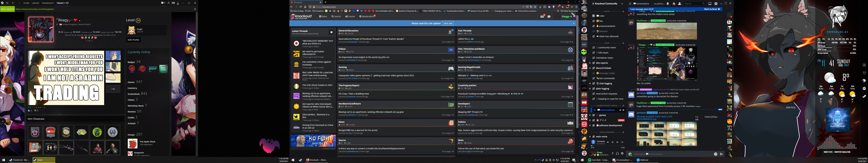Viewport: 868px width, 163px height.
Task: Open the Discord inbox icon
Action: pyautogui.click(x=710, y=4)
